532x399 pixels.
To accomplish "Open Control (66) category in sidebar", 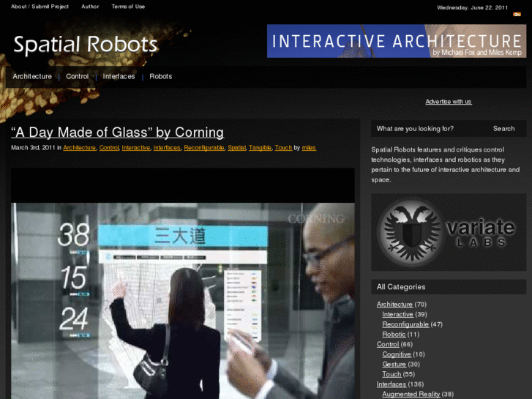I will click(x=388, y=344).
